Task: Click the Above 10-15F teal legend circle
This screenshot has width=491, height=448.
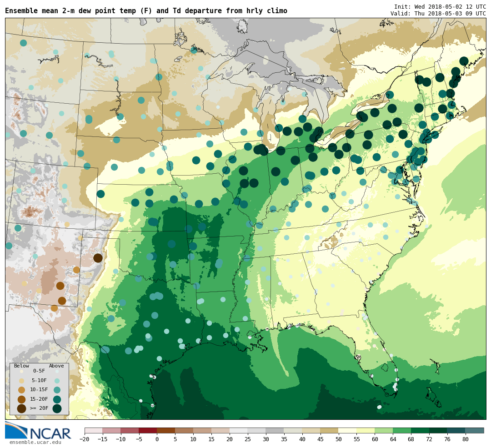Action: click(x=57, y=390)
